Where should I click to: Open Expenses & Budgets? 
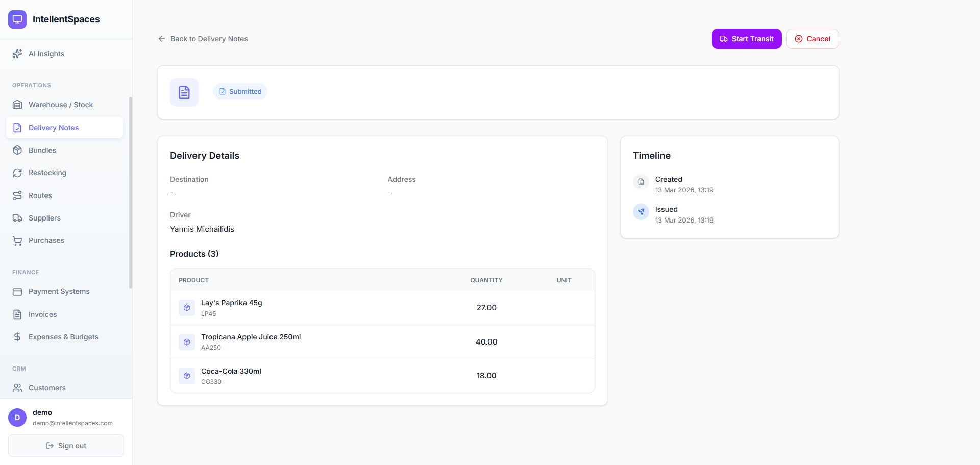click(64, 337)
